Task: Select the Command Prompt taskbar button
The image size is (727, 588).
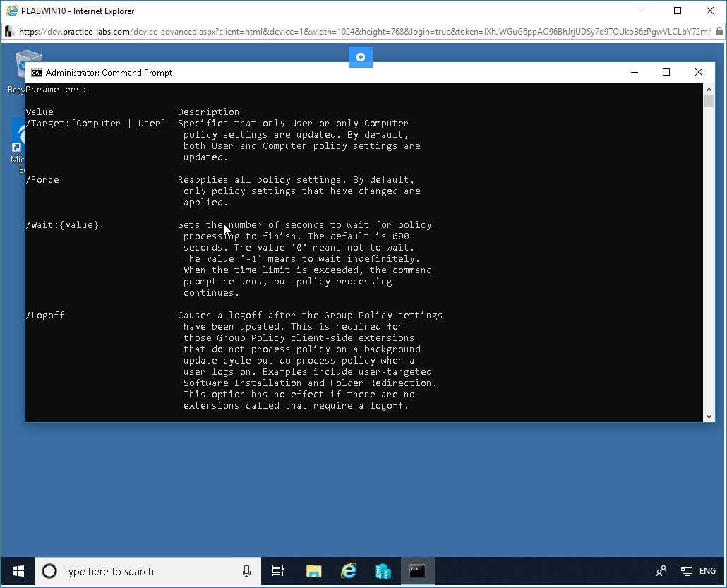Action: 417,571
